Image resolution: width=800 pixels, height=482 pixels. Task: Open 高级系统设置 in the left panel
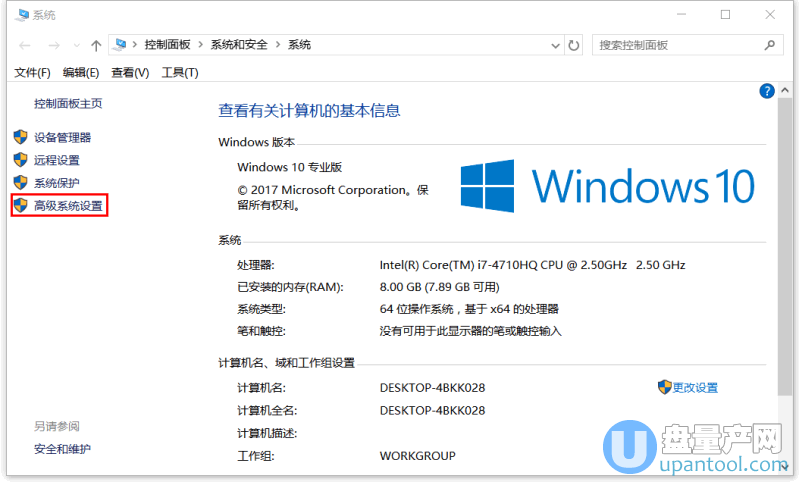click(x=67, y=206)
